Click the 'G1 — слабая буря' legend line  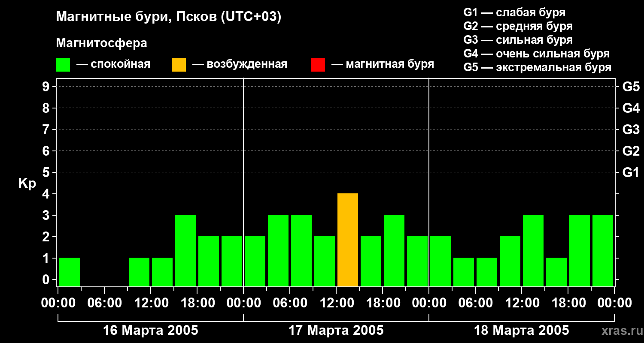[514, 12]
